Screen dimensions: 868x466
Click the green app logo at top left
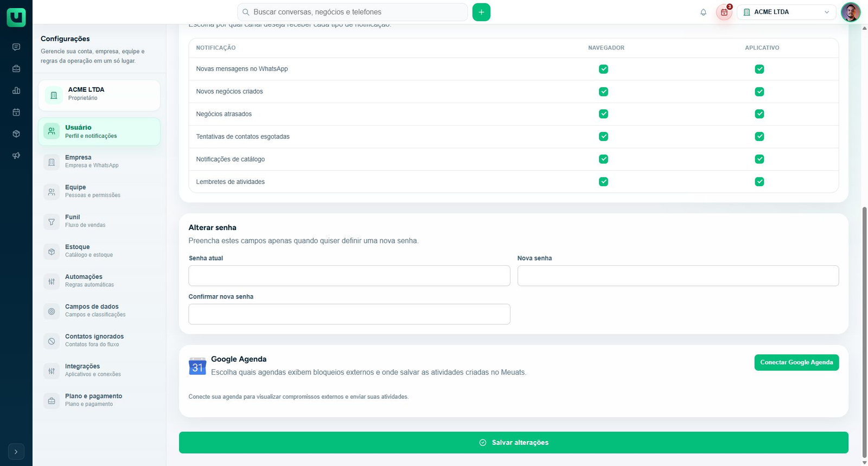tap(16, 17)
